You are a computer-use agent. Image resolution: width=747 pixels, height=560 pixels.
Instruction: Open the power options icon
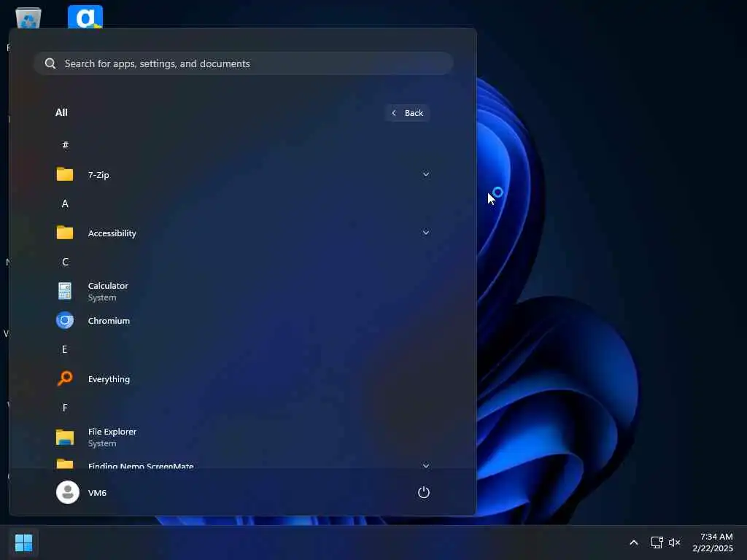[x=424, y=492]
